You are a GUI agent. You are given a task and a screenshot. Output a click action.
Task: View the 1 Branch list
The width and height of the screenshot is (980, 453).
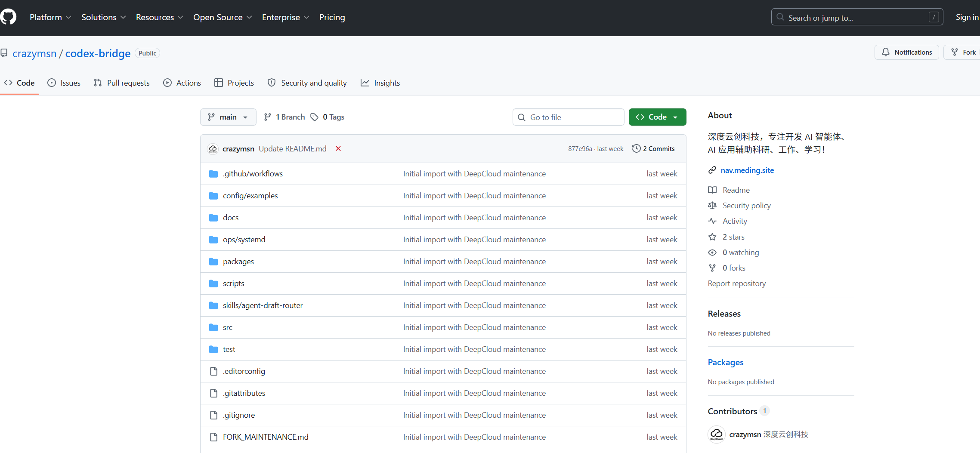coord(284,117)
